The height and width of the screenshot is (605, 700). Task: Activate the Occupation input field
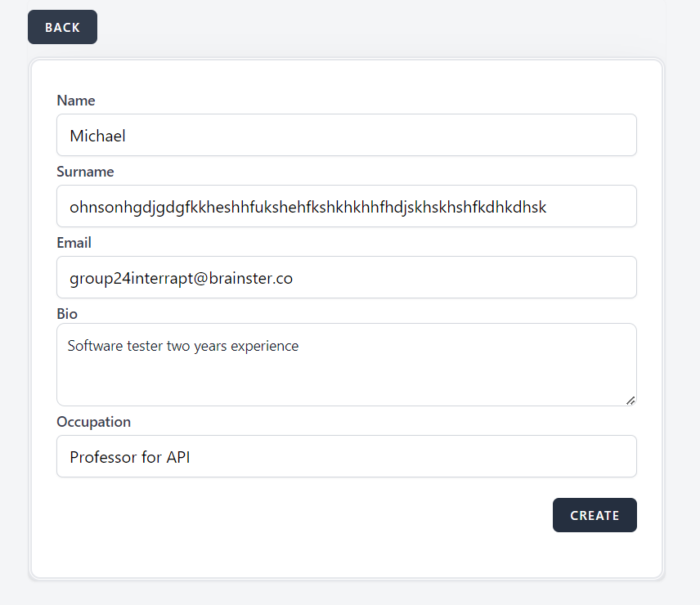click(346, 456)
